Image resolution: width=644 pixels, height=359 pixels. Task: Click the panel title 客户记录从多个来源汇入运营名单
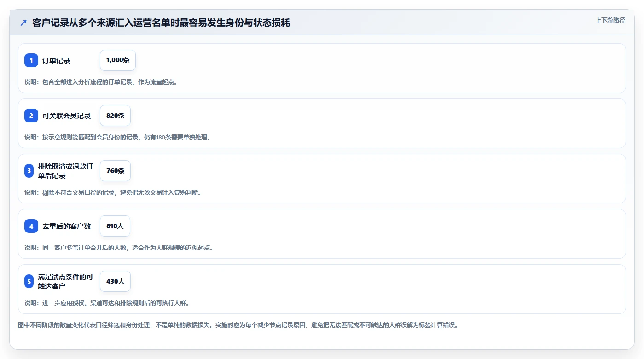(161, 23)
